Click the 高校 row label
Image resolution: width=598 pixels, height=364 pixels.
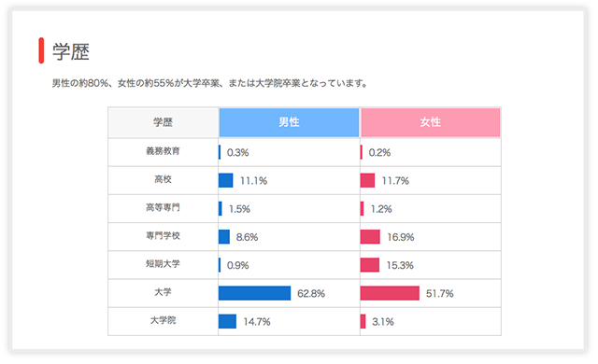(163, 179)
